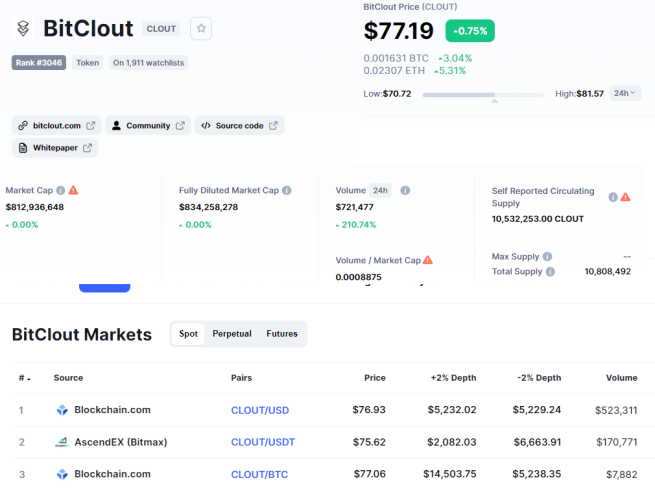Screen dimensions: 655x489
Task: Select the Spot markets tab
Action: click(188, 334)
